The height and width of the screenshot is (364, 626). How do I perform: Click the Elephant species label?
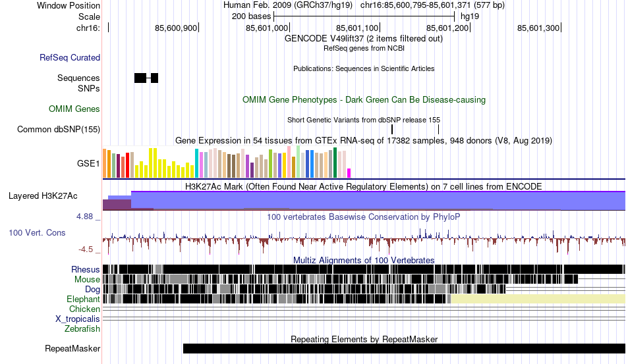point(83,299)
